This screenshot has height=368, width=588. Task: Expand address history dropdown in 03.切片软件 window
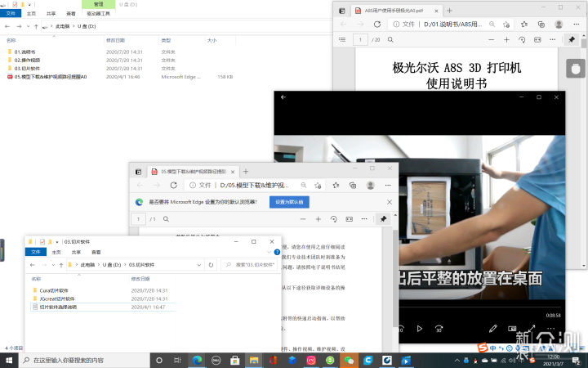198,265
